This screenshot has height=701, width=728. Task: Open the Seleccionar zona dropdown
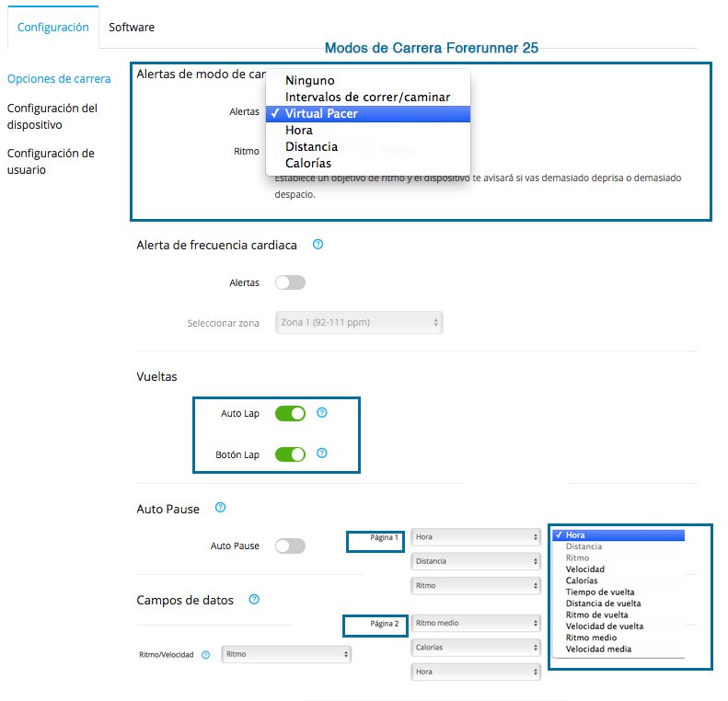(359, 322)
